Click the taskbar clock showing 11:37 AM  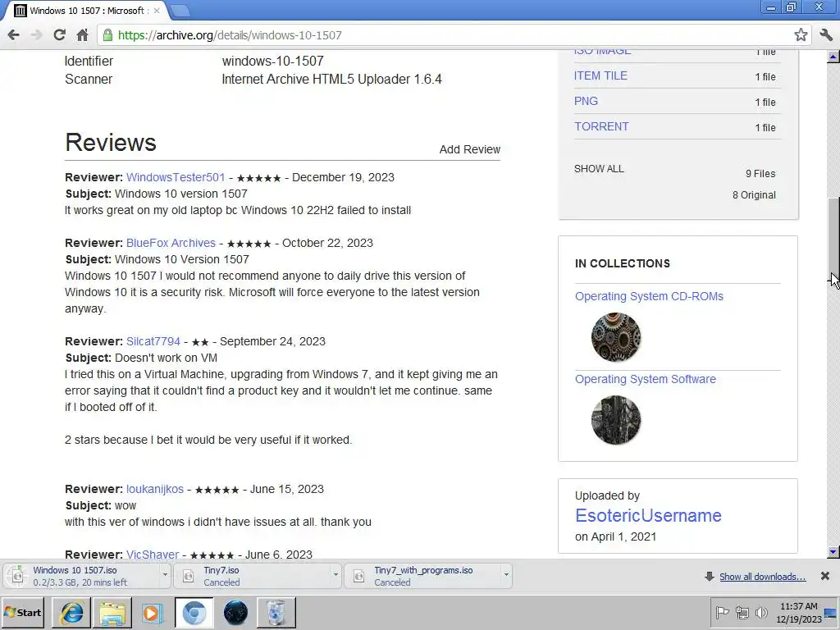[x=798, y=613]
